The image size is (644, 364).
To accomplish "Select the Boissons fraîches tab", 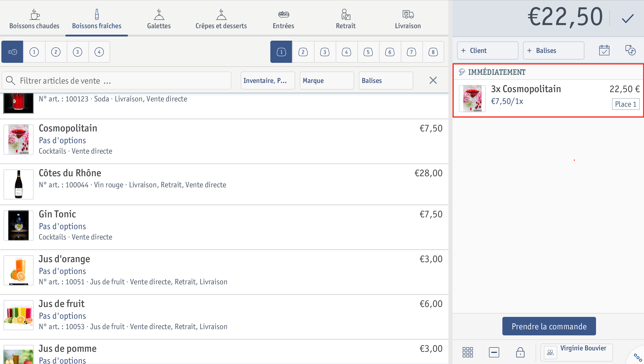I will (97, 19).
